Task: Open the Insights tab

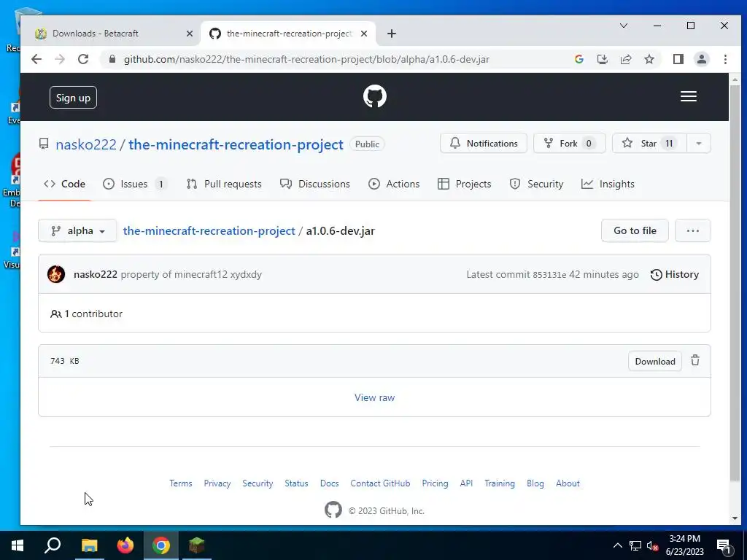Action: point(608,184)
